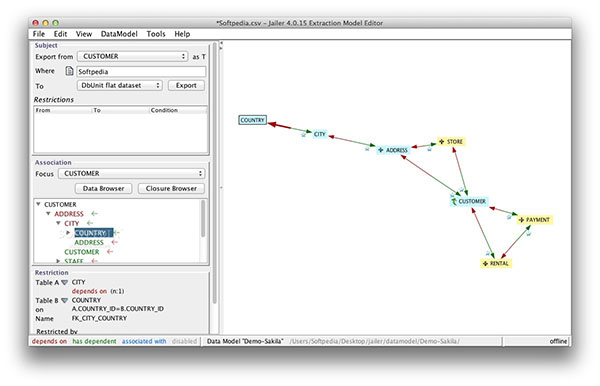Select the PAYMENT node label in graph
The image size is (600, 386).
[x=538, y=220]
